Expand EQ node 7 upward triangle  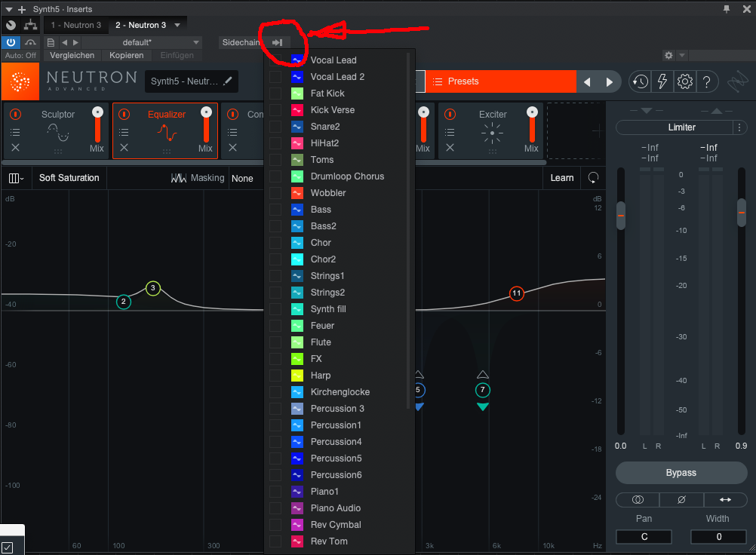click(x=483, y=374)
